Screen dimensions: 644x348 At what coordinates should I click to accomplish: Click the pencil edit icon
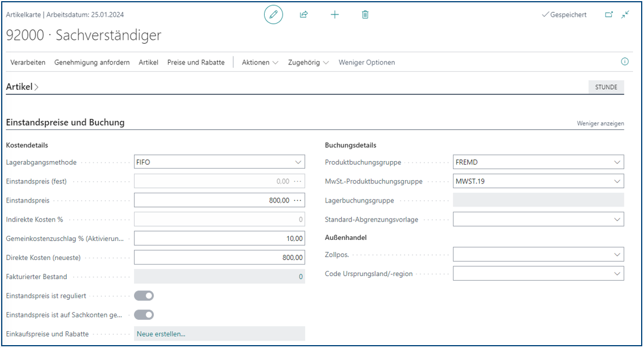pyautogui.click(x=273, y=15)
